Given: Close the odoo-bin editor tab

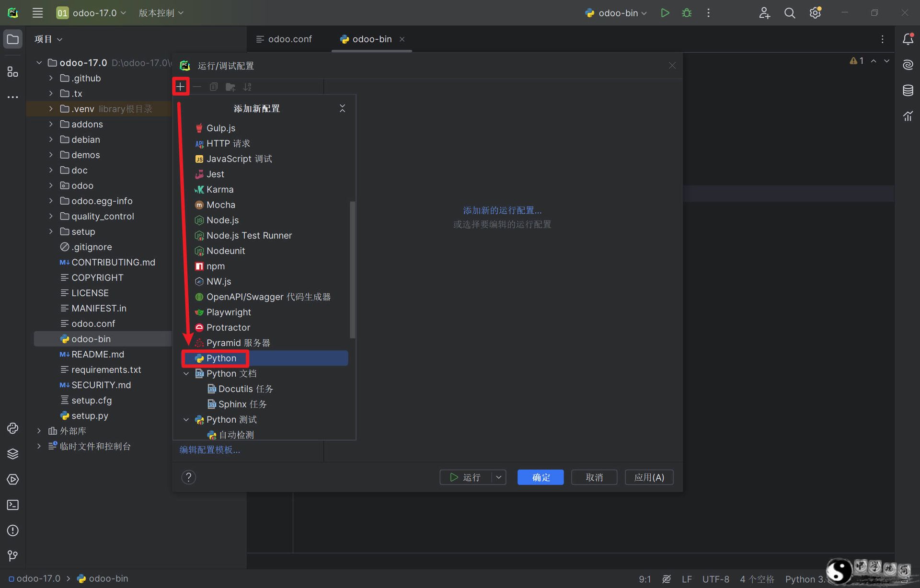Looking at the screenshot, I should (402, 39).
